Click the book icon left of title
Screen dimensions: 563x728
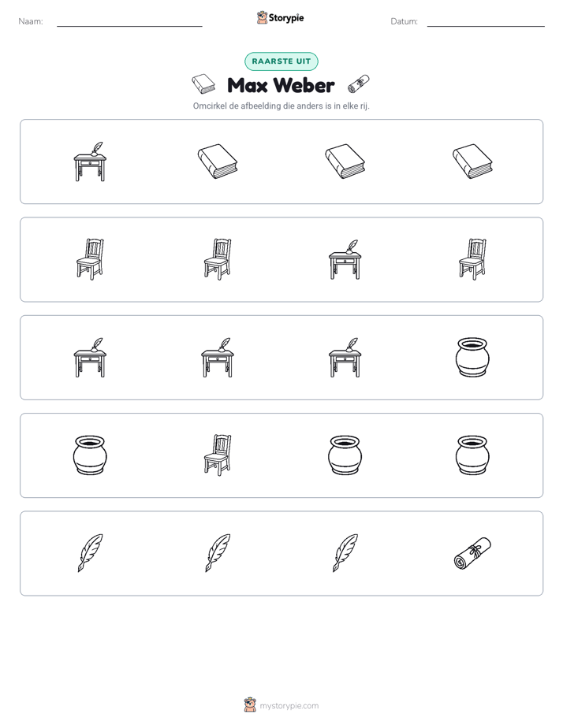(x=203, y=84)
